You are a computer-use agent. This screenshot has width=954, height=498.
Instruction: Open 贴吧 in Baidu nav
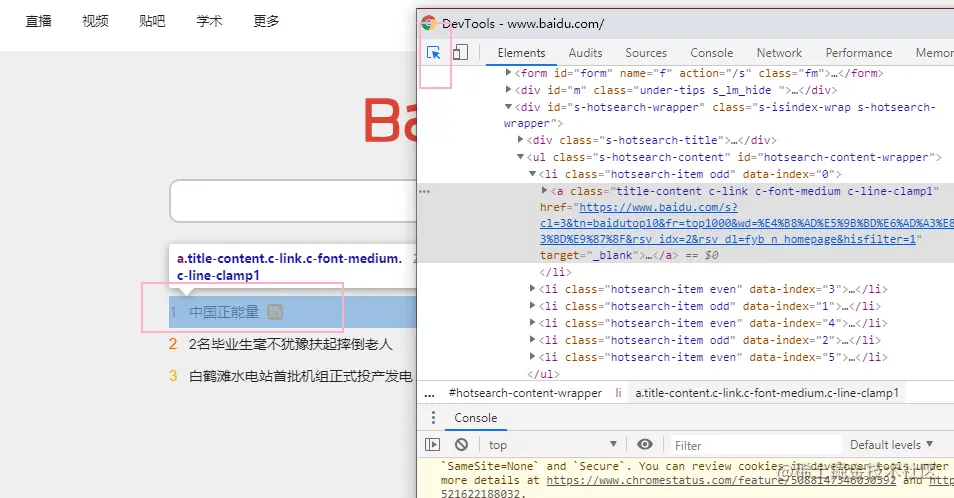pos(152,21)
